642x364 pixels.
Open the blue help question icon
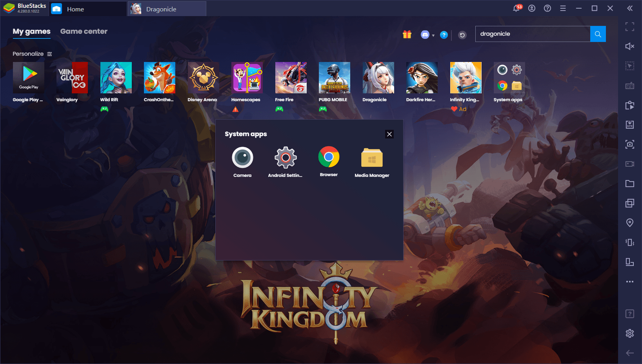(x=444, y=35)
